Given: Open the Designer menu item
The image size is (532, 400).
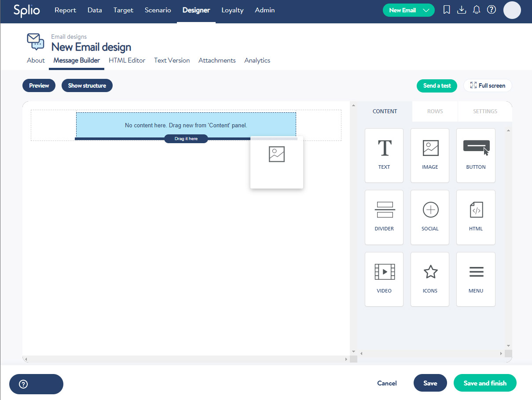Looking at the screenshot, I should 196,10.
